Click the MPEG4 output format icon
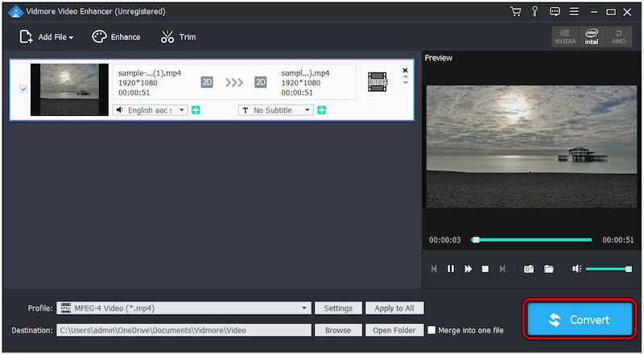 pos(378,81)
